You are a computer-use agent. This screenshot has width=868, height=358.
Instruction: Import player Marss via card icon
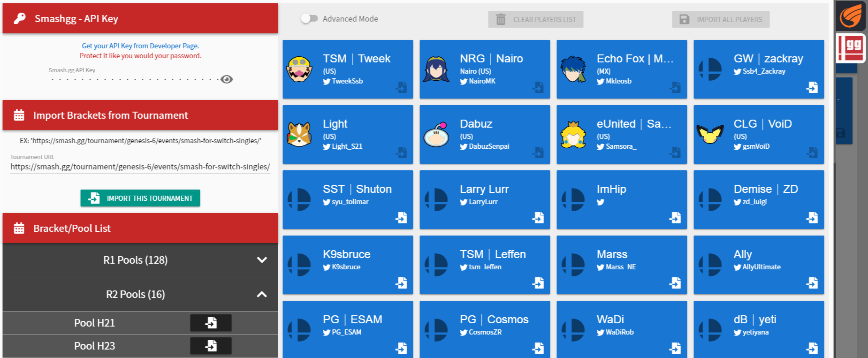coord(675,283)
